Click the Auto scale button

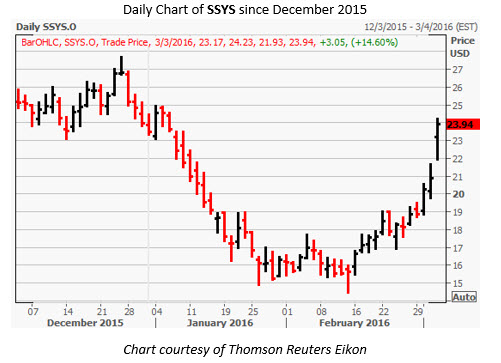(x=464, y=297)
